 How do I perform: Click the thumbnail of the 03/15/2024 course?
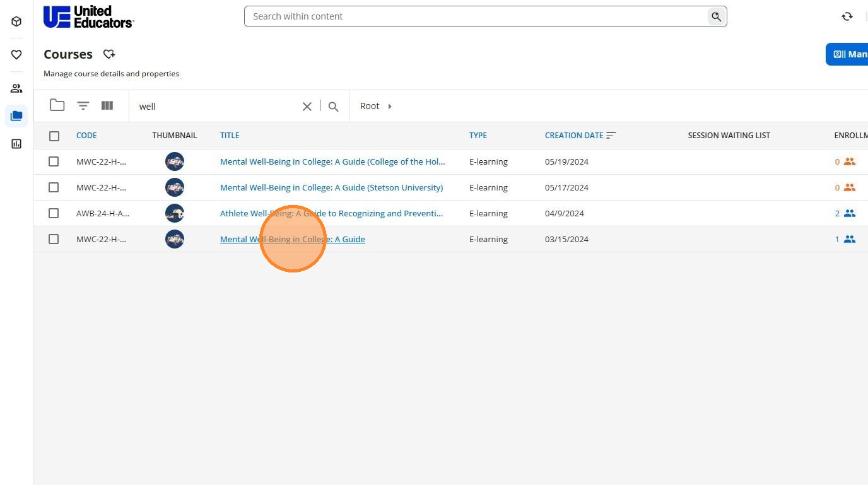[175, 239]
